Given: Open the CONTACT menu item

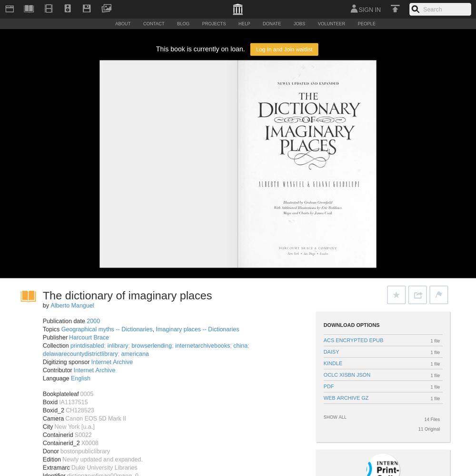Looking at the screenshot, I should tap(154, 24).
